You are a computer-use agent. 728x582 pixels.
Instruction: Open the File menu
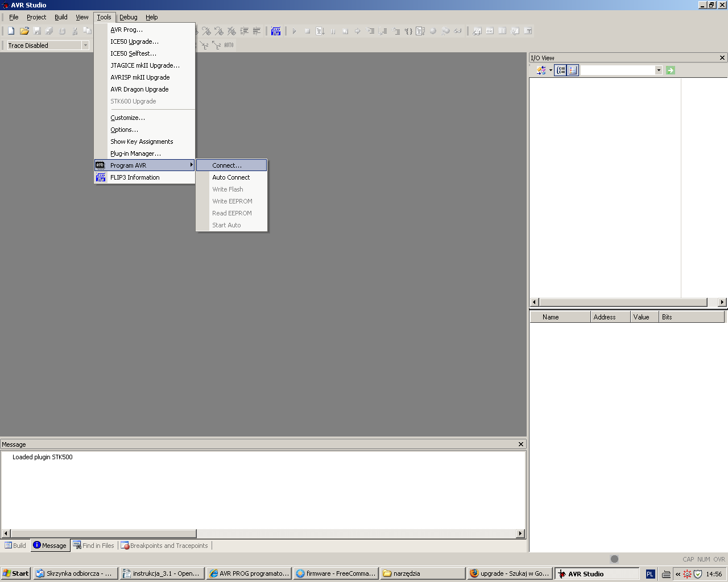pos(14,17)
